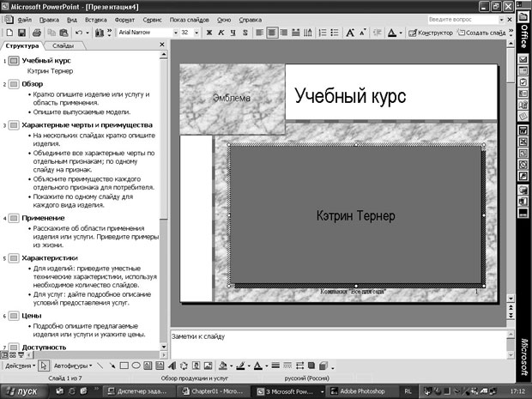Increase font size icon
Viewport: 532px width, 399px height.
[350, 33]
